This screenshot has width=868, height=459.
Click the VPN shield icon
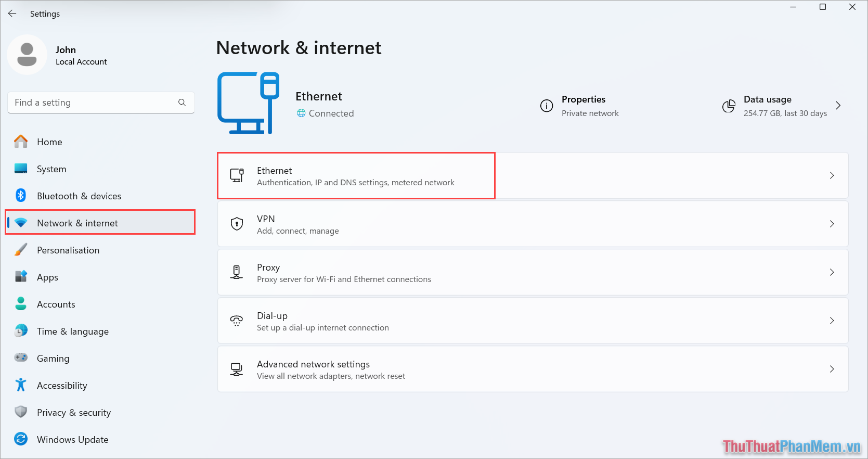click(237, 224)
